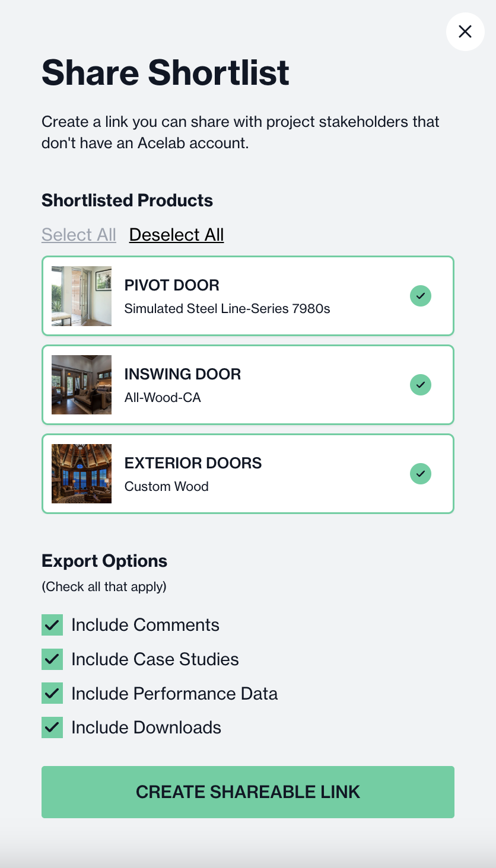Click the Custom Wood product subtitle
Viewport: 496px width, 868px height.
tap(167, 487)
